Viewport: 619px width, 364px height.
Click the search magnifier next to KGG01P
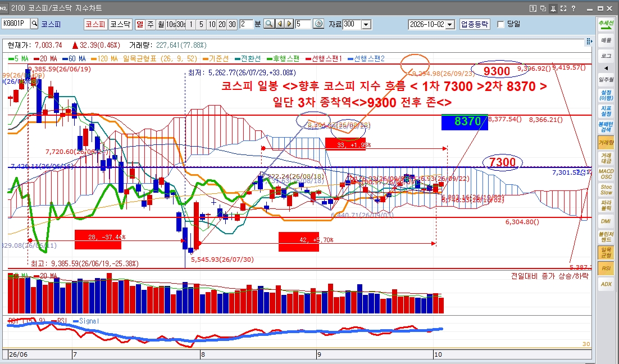pos(34,24)
